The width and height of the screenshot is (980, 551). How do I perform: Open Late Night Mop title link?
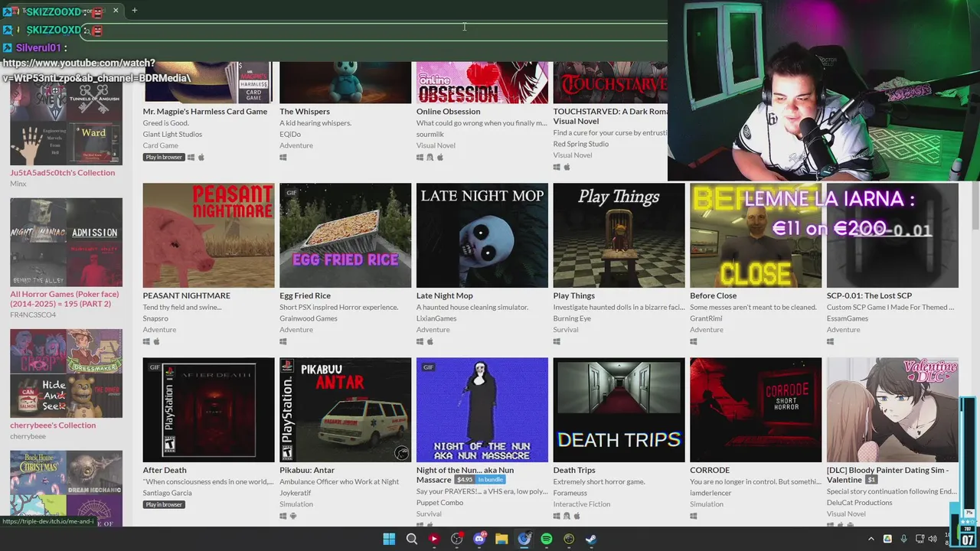444,295
